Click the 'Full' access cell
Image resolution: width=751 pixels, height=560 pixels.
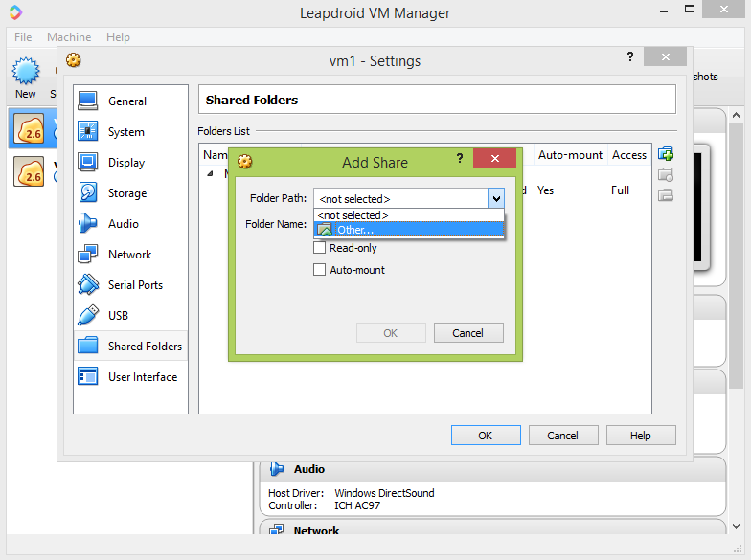tap(620, 190)
